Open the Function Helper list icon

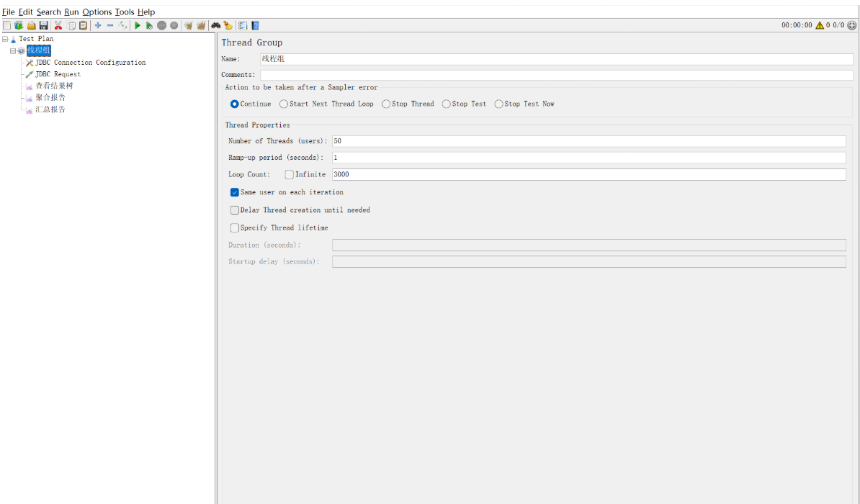point(243,25)
